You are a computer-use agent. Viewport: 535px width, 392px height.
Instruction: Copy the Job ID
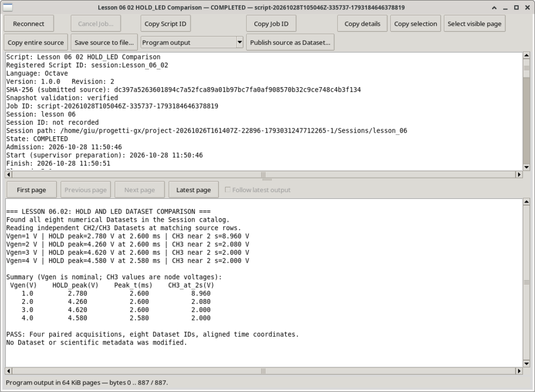[271, 24]
